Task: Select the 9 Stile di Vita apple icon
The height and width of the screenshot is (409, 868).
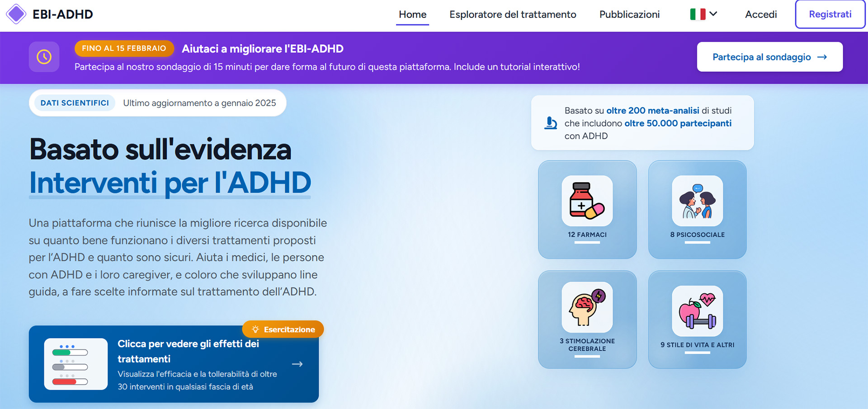Action: click(697, 311)
